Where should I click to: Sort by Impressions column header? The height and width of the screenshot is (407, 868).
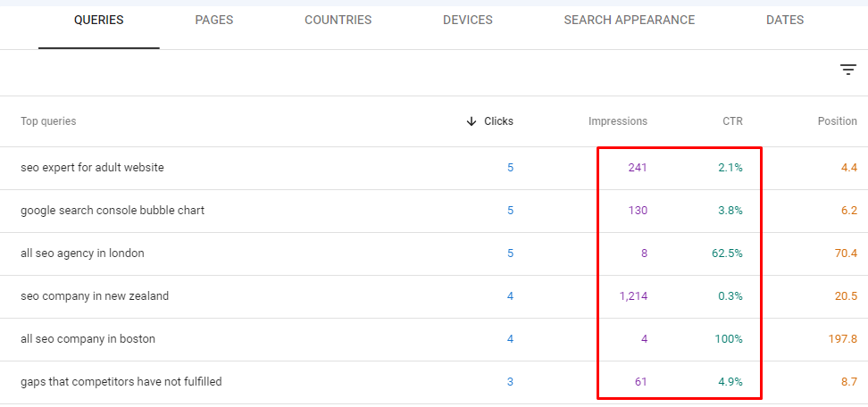click(x=618, y=121)
